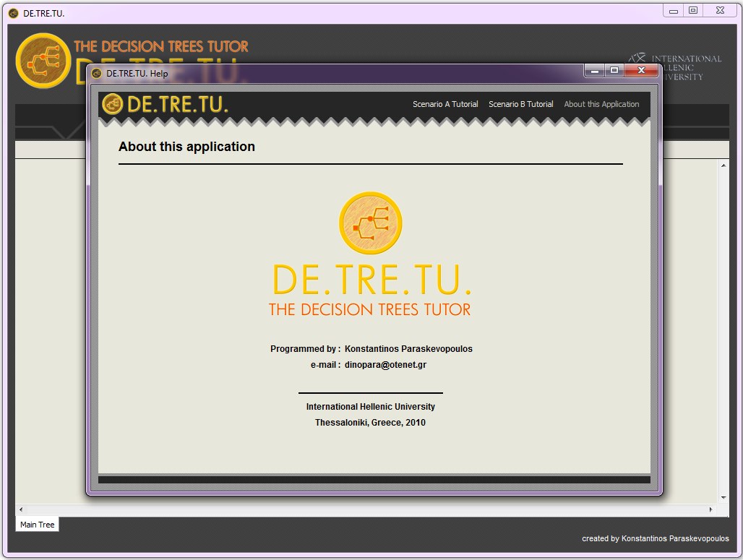
Task: Click the DE.TRE.TU. logo in help header
Action: (165, 104)
